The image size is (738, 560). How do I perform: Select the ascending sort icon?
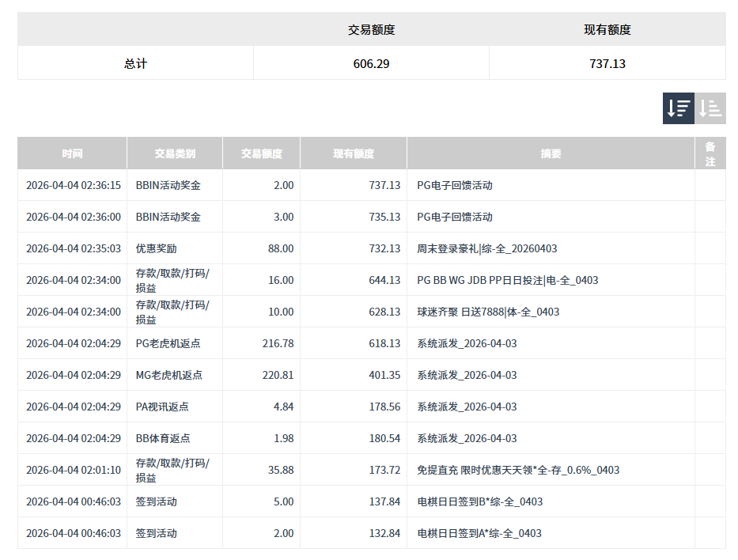(x=710, y=108)
